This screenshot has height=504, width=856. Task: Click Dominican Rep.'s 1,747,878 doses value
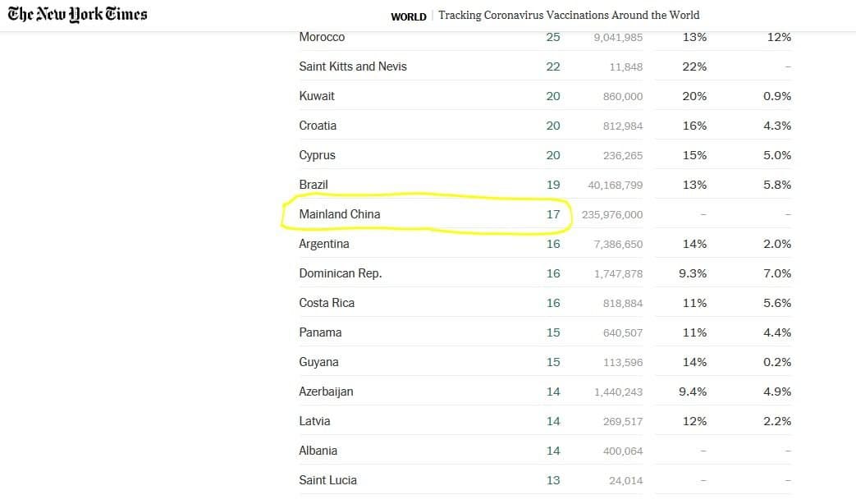coord(619,273)
